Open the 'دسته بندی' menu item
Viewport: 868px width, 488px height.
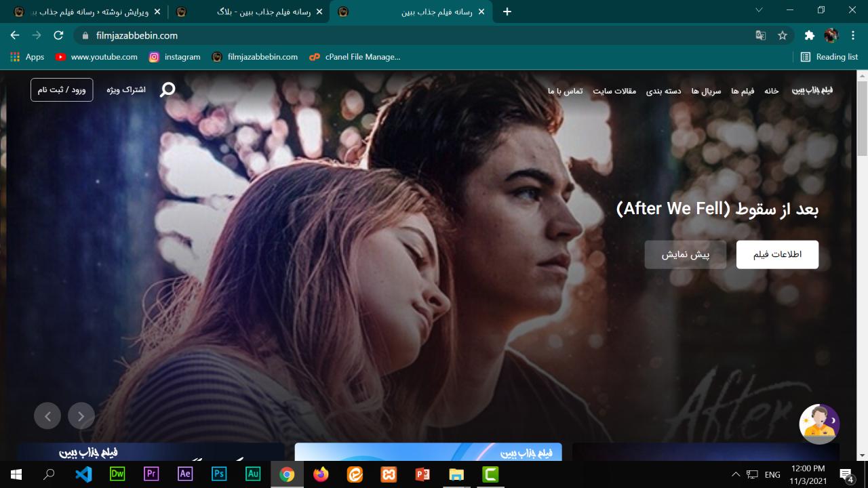point(663,91)
